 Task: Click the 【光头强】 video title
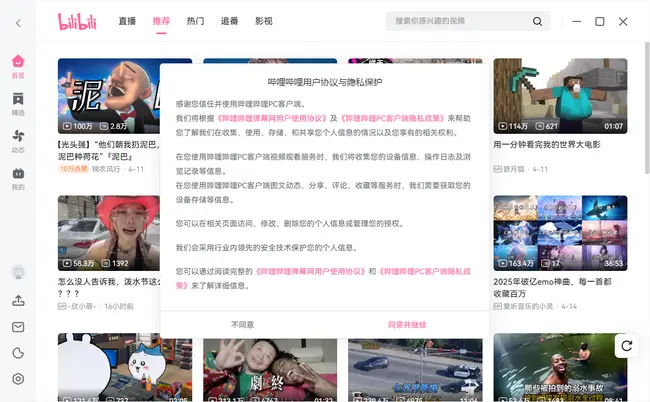(x=109, y=150)
